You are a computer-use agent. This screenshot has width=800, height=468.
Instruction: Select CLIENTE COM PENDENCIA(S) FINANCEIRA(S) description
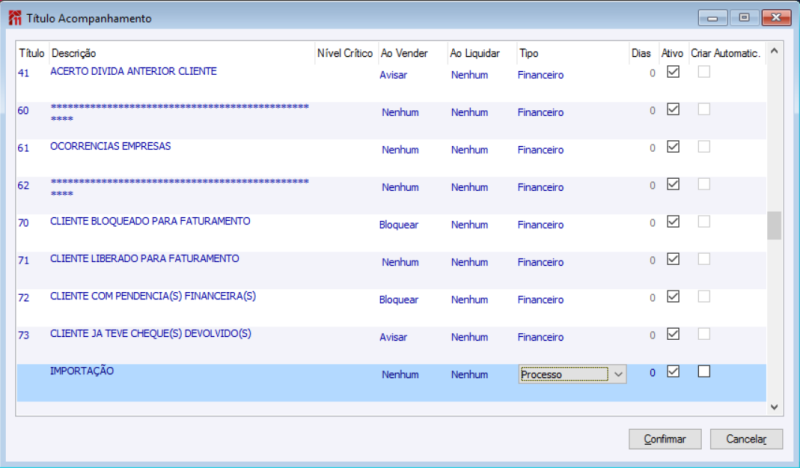pyautogui.click(x=153, y=296)
